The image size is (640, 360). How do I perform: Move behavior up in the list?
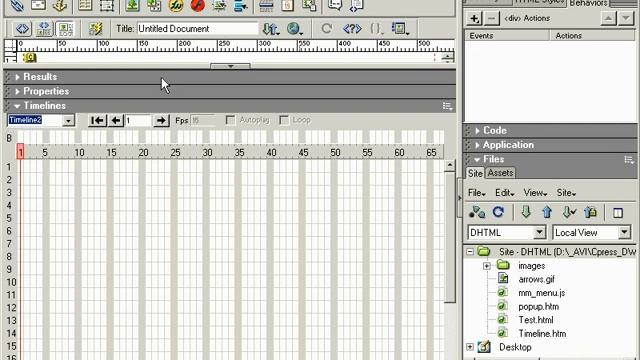(608, 18)
